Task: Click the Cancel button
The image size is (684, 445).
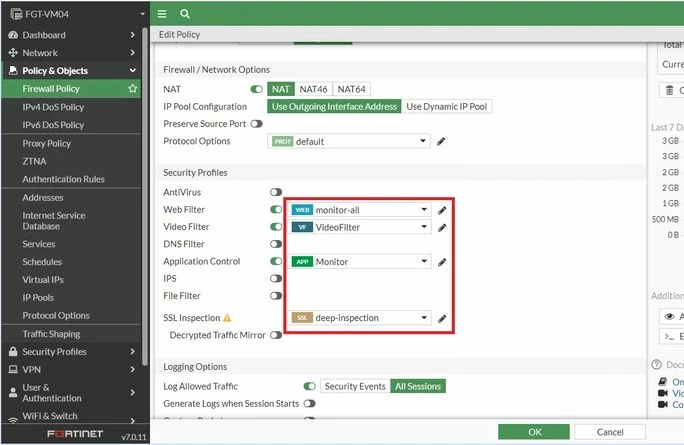Action: click(x=610, y=432)
